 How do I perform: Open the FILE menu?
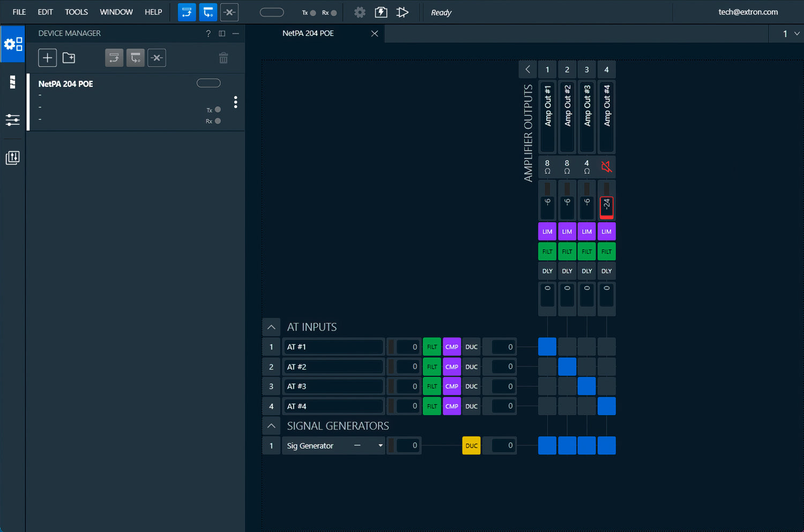(19, 12)
